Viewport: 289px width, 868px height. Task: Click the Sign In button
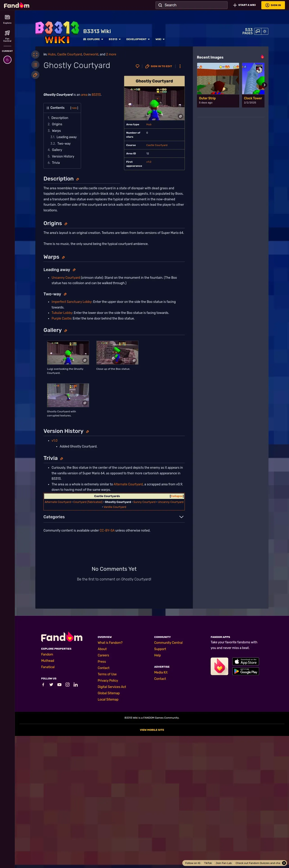[273, 5]
